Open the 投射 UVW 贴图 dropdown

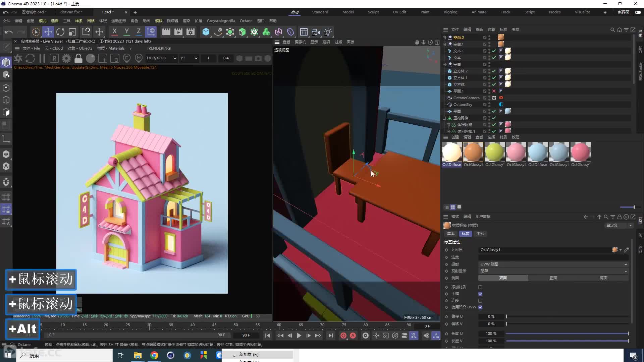pyautogui.click(x=553, y=264)
